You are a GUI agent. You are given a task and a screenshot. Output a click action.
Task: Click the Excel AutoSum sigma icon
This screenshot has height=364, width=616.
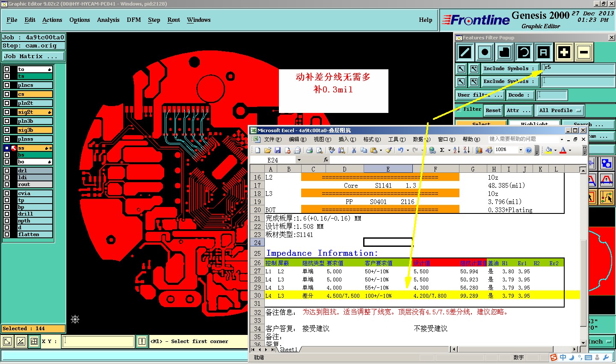tap(442, 150)
